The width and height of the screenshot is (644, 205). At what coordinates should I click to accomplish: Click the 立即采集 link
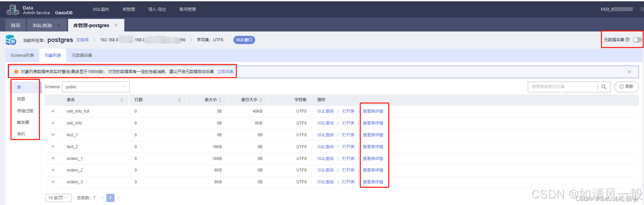(225, 72)
